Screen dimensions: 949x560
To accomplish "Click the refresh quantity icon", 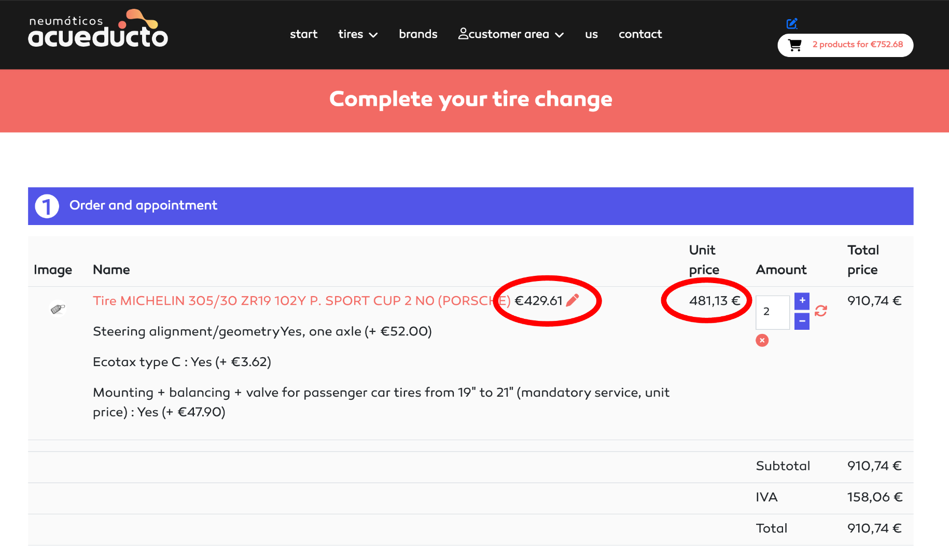I will (x=821, y=311).
